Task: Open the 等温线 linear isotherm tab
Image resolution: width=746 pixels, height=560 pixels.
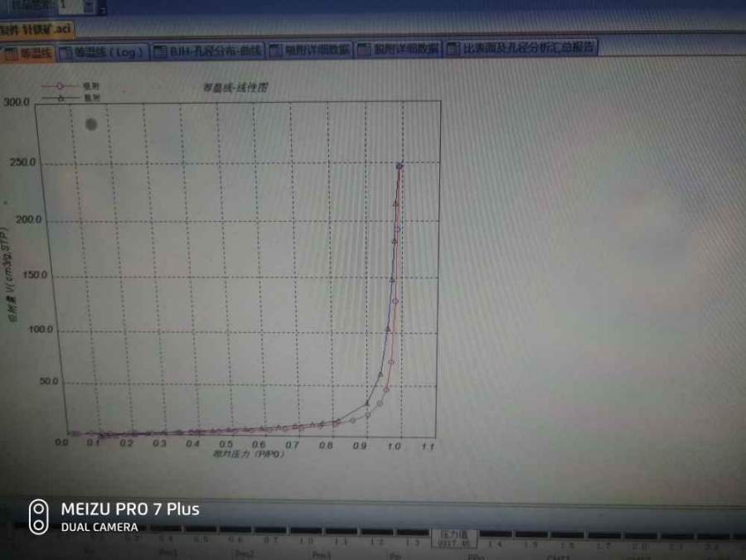Action: tap(27, 53)
